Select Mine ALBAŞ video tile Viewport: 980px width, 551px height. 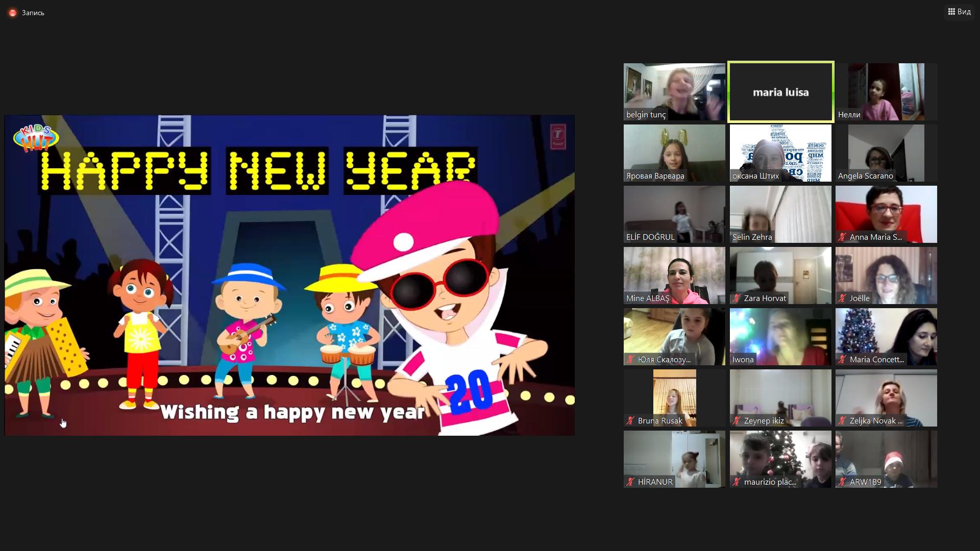[x=674, y=275]
